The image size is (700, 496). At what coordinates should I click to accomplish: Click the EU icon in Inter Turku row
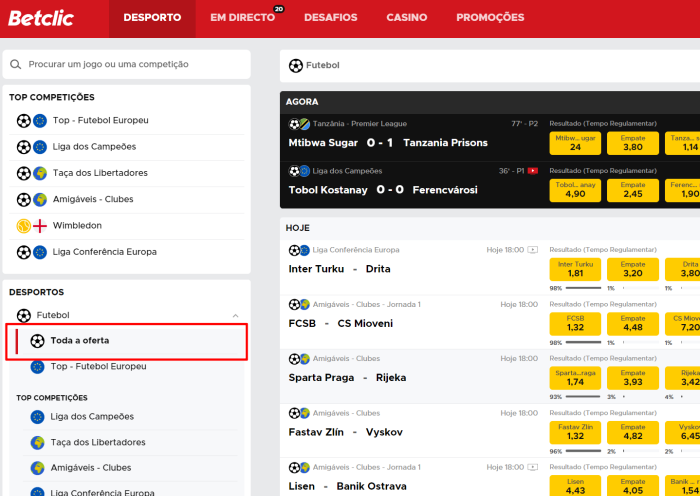(x=305, y=250)
